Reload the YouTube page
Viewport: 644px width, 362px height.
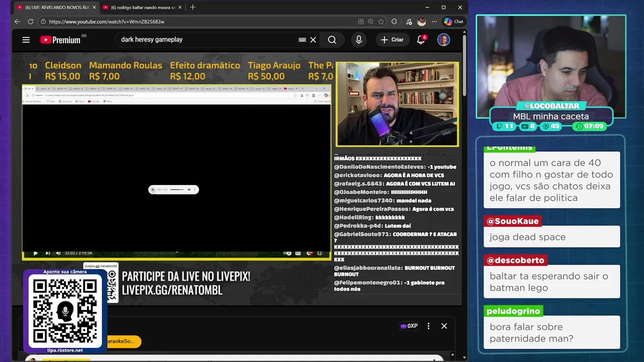point(30,22)
